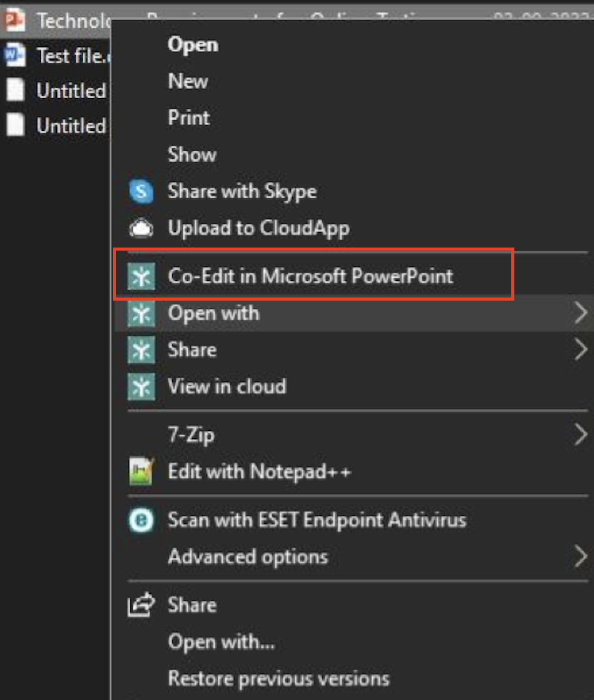
Task: Choose Open from the context menu
Action: 193,45
